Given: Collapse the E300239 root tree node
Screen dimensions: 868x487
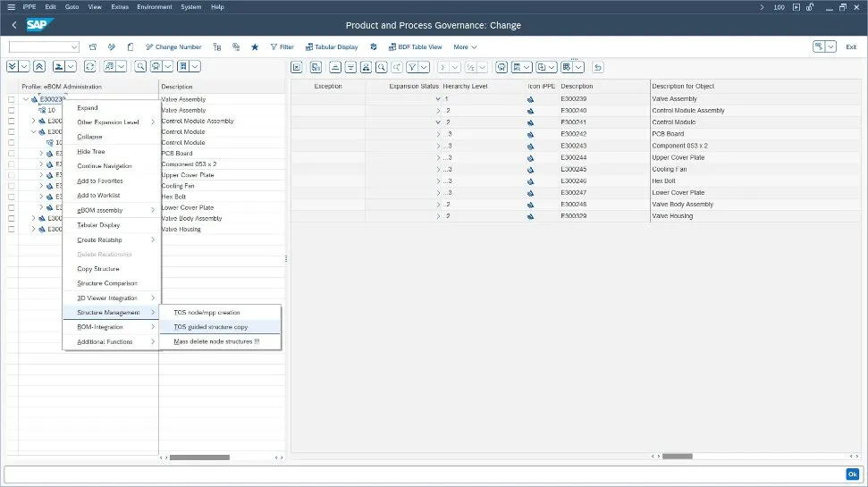Looking at the screenshot, I should click(x=26, y=99).
